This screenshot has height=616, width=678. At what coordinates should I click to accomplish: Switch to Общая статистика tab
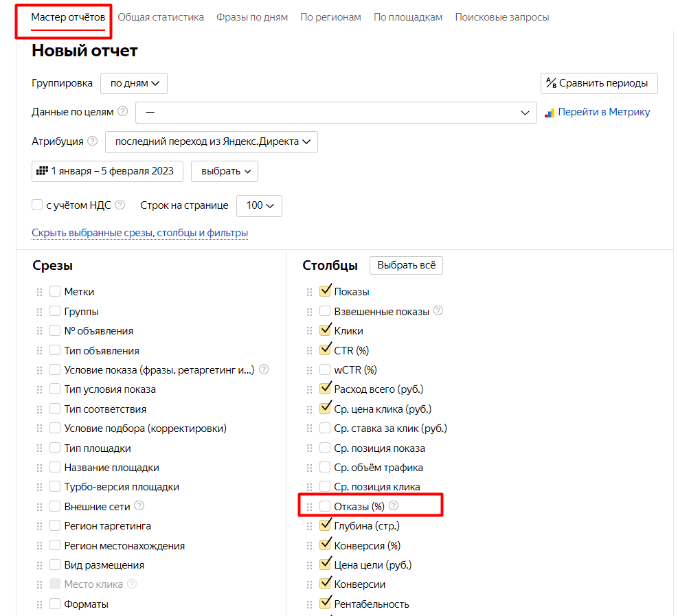pos(161,17)
